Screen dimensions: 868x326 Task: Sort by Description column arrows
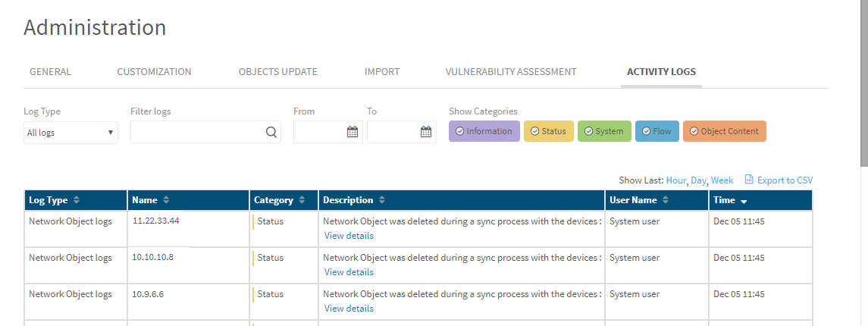coord(382,200)
